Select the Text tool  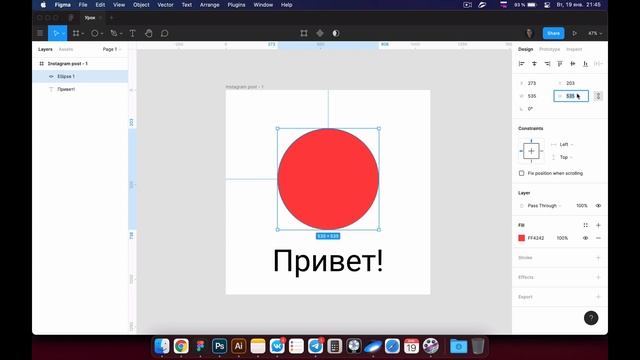point(132,33)
